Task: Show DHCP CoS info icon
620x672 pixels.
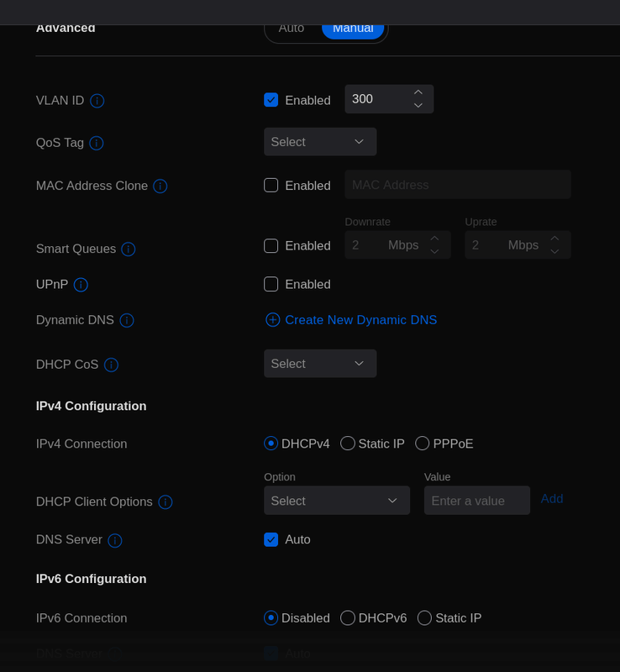Action: [111, 365]
